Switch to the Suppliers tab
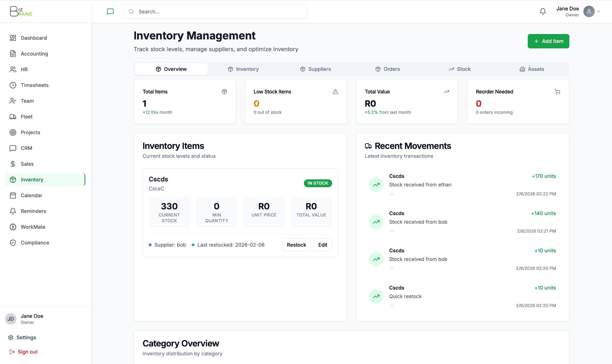Image resolution: width=612 pixels, height=364 pixels. click(x=315, y=69)
